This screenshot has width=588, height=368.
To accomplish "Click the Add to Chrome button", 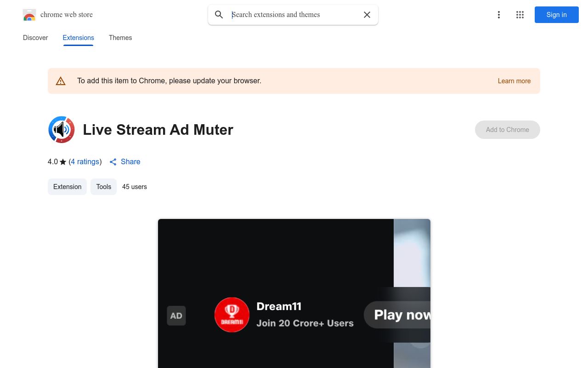I will 508,130.
